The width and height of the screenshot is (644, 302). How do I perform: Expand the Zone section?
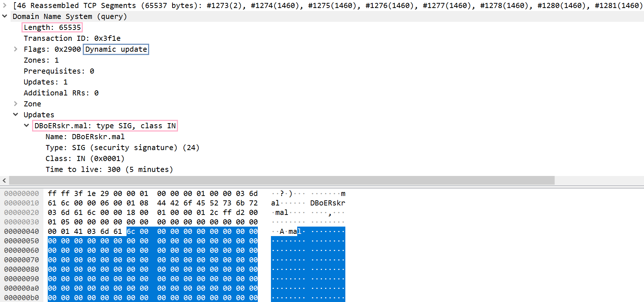click(16, 104)
